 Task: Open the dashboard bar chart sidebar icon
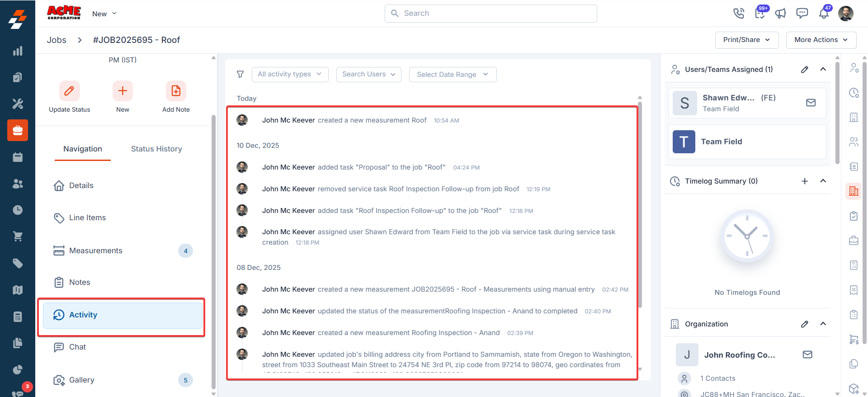pos(18,51)
